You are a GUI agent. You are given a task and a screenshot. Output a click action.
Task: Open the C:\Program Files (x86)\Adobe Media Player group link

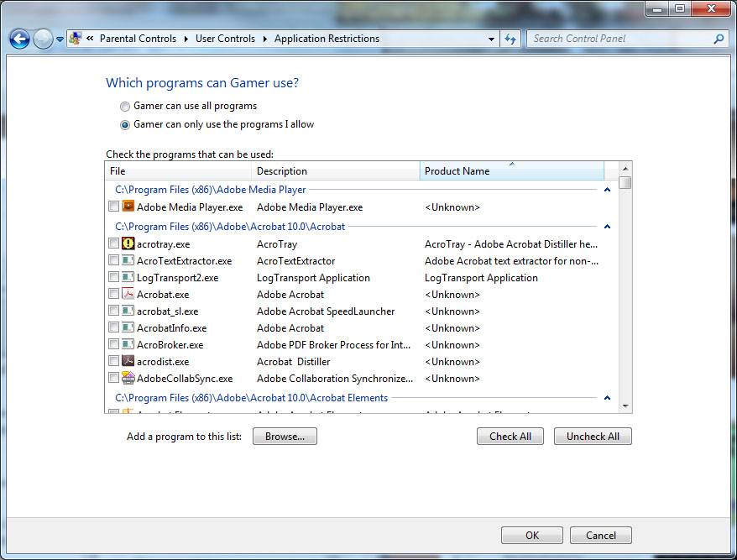tap(210, 190)
